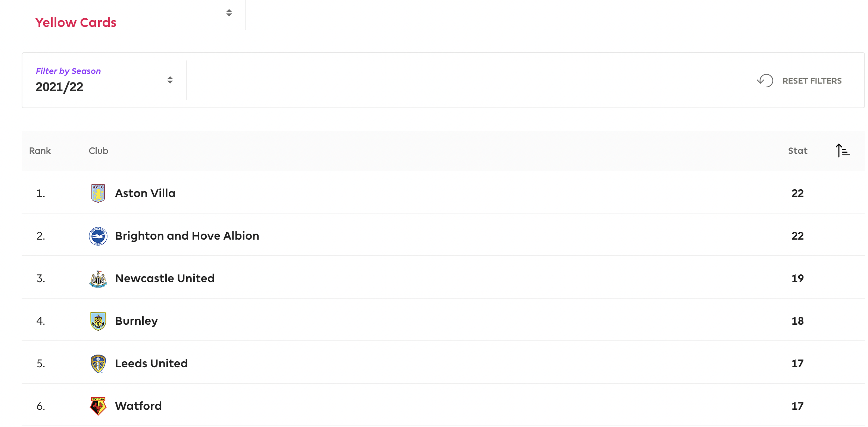
Task: Click the Stat column header
Action: (x=797, y=151)
